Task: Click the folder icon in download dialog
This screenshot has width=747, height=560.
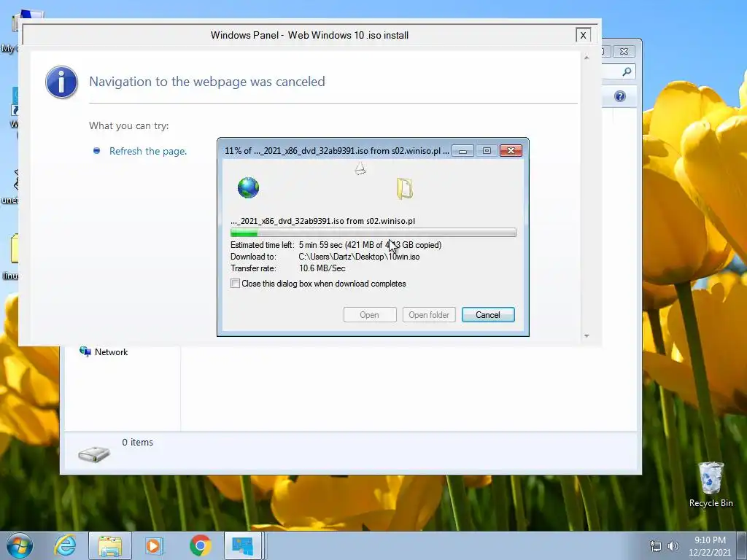Action: (x=404, y=189)
